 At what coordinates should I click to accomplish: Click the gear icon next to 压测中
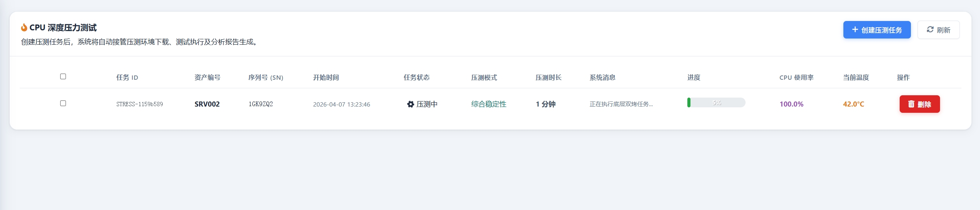[x=410, y=104]
